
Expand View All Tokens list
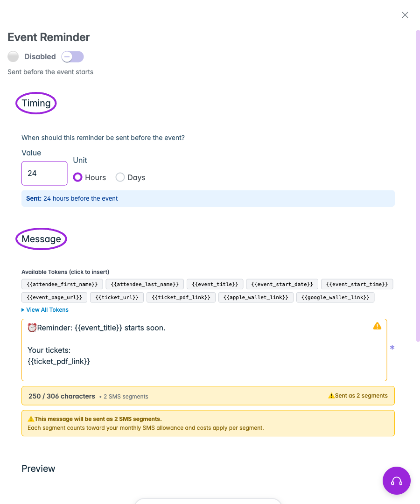tap(45, 310)
